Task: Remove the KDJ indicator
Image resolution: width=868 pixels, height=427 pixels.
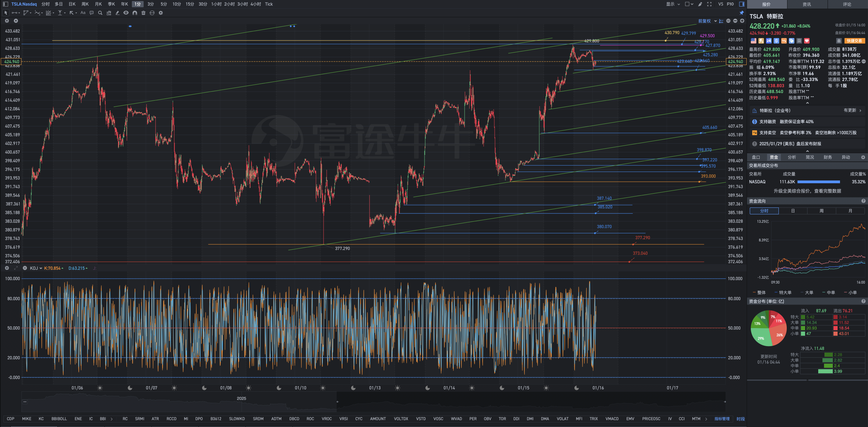Action: pos(25,268)
